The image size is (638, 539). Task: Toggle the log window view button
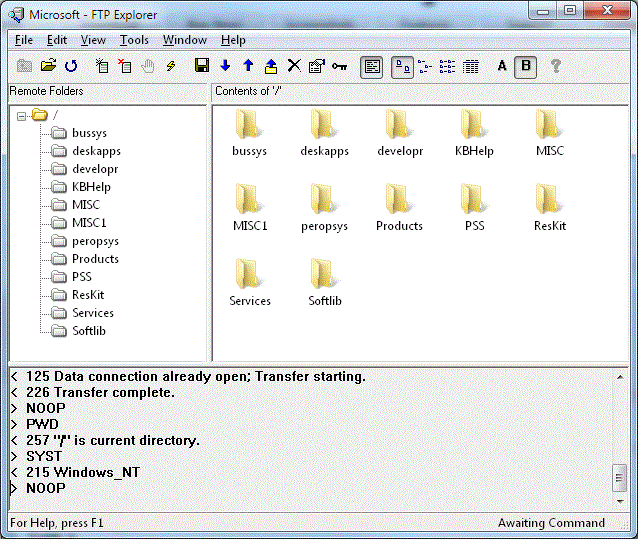coord(371,67)
